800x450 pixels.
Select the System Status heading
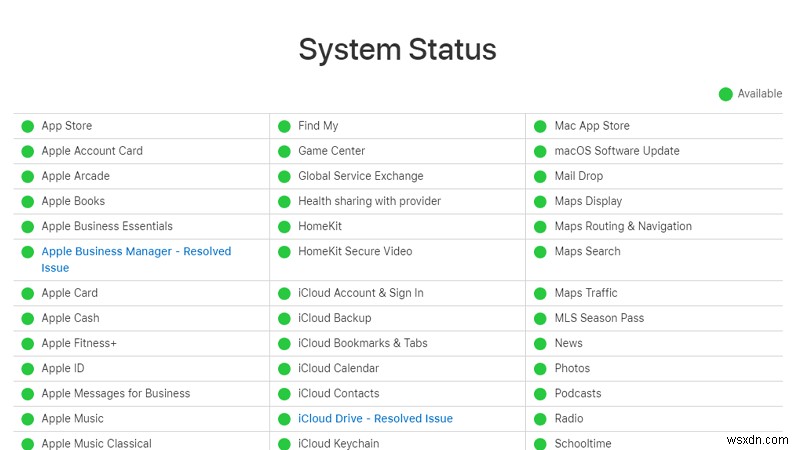click(397, 49)
